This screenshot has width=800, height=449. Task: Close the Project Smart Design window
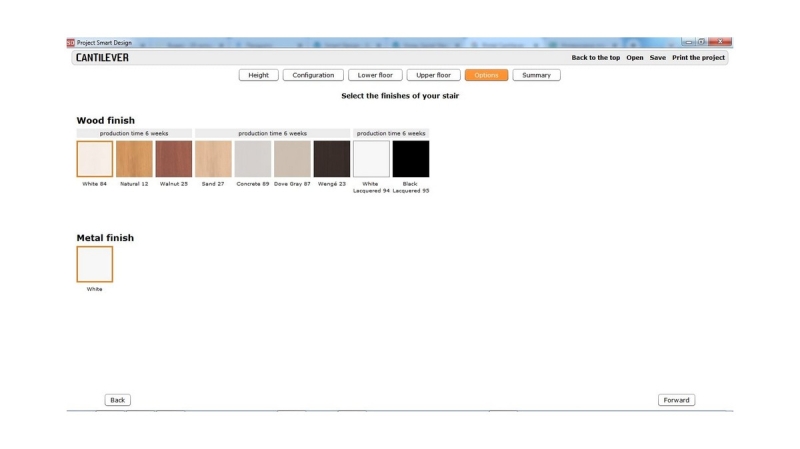(x=720, y=42)
